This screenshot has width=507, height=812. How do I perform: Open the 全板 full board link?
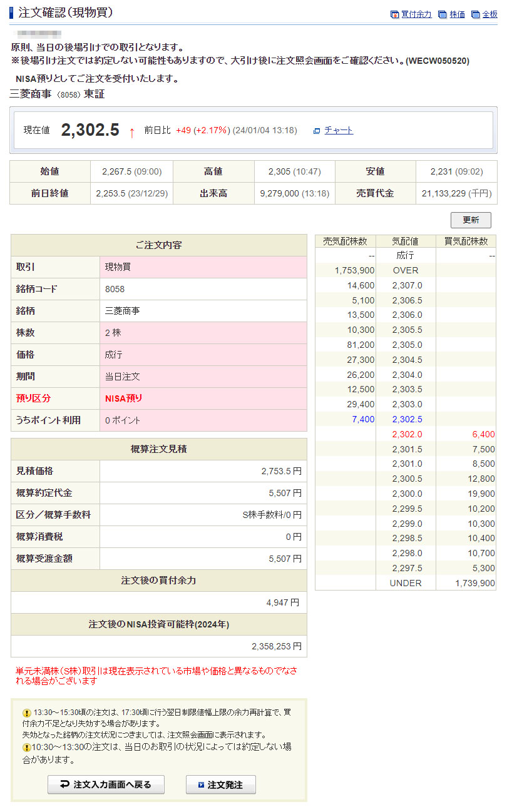coord(489,14)
